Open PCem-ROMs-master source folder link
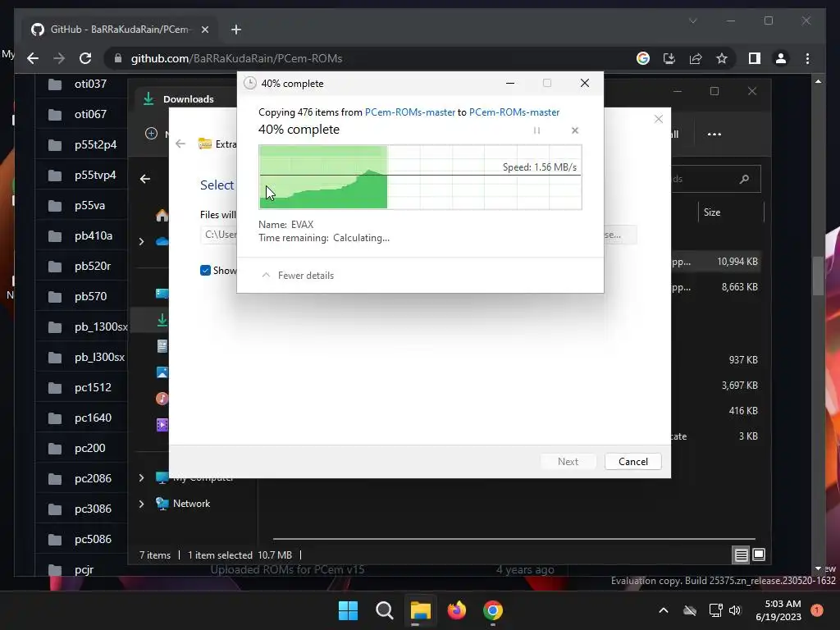Screen dimensions: 840x630 coord(410,112)
